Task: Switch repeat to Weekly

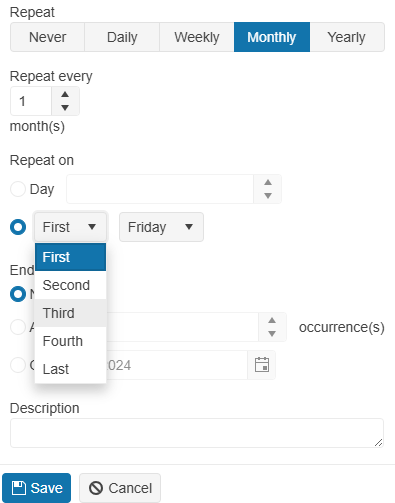Action: (197, 37)
